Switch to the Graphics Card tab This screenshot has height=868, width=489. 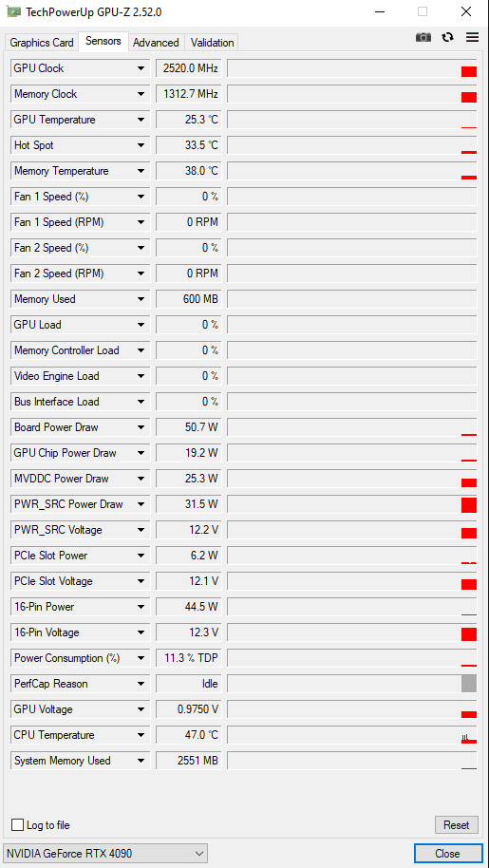coord(42,43)
